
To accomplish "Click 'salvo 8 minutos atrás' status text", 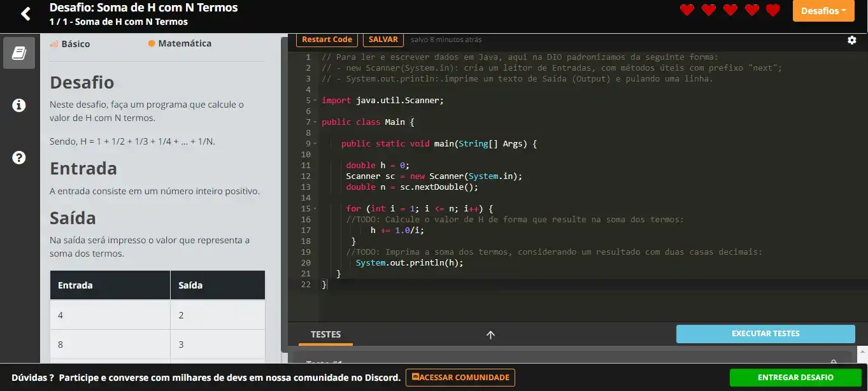I will click(x=446, y=39).
